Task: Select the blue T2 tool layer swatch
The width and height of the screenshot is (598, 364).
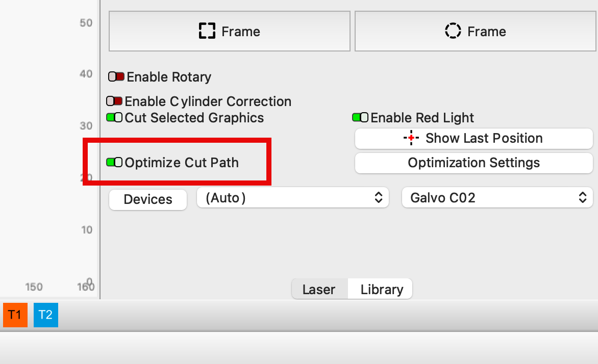Action: click(46, 315)
